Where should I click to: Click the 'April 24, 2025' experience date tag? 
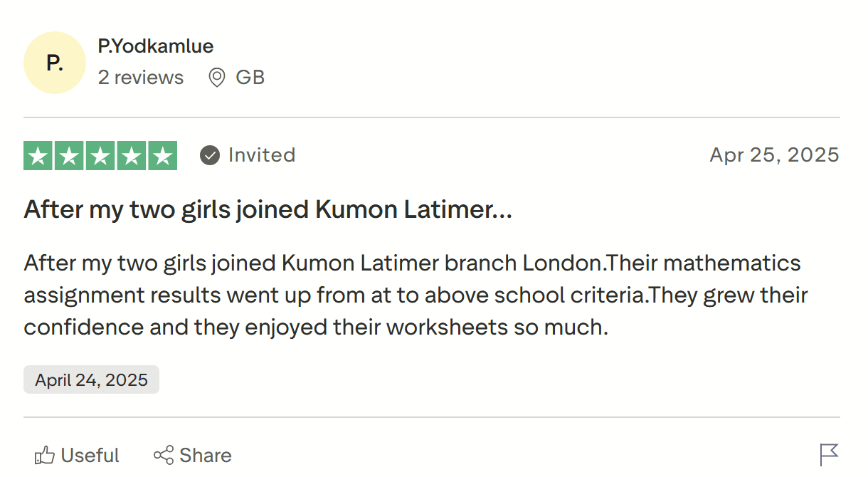[91, 379]
